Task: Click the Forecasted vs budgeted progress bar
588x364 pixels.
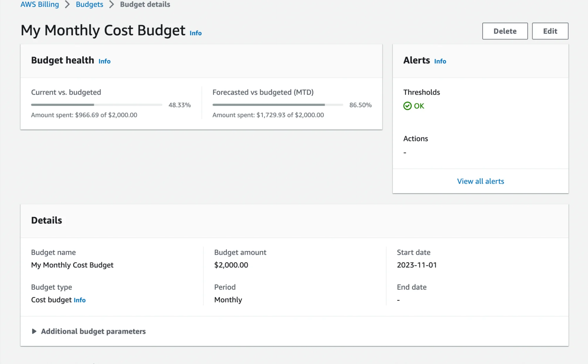Action: 278,105
